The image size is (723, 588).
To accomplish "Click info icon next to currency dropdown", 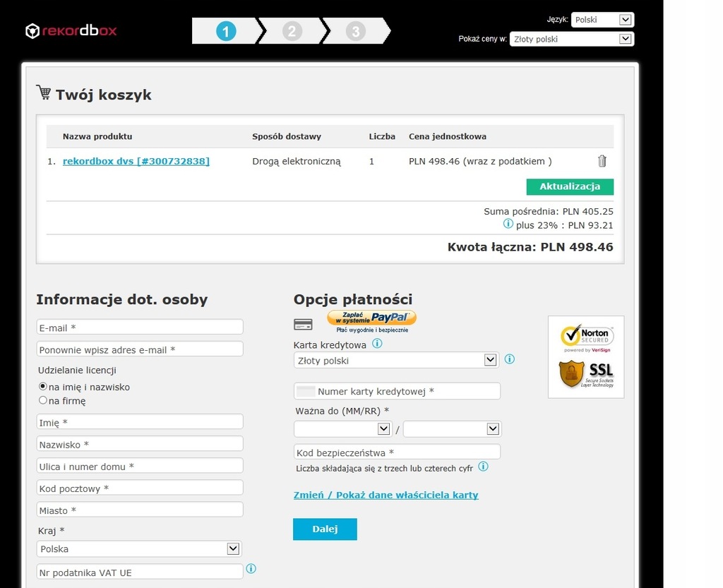I will (x=510, y=359).
